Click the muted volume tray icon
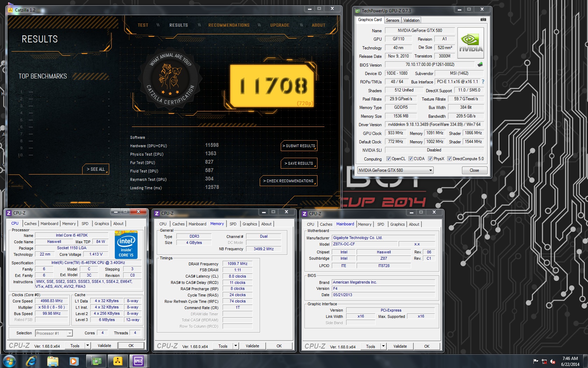 (x=553, y=361)
